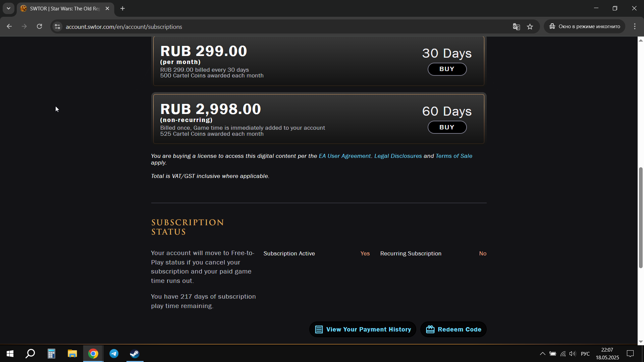This screenshot has height=362, width=644.
Task: Switch the РУС keyboard language indicator
Action: click(x=585, y=354)
